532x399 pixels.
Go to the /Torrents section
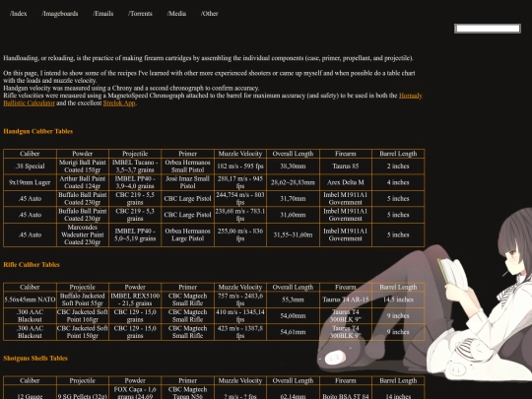(140, 14)
